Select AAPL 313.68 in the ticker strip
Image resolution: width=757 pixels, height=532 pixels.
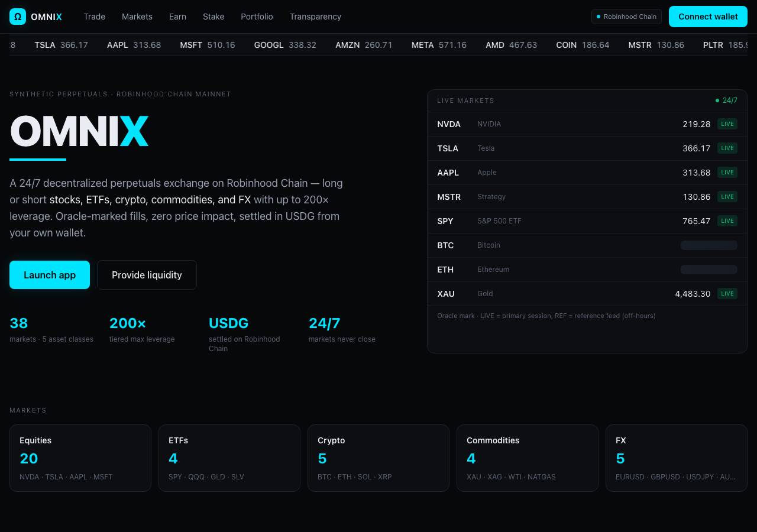click(134, 45)
